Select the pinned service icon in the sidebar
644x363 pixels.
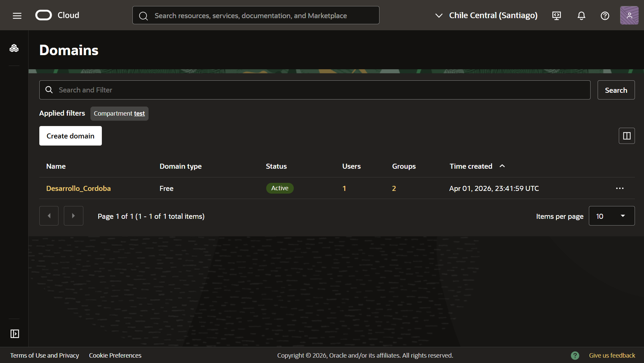pos(14,48)
